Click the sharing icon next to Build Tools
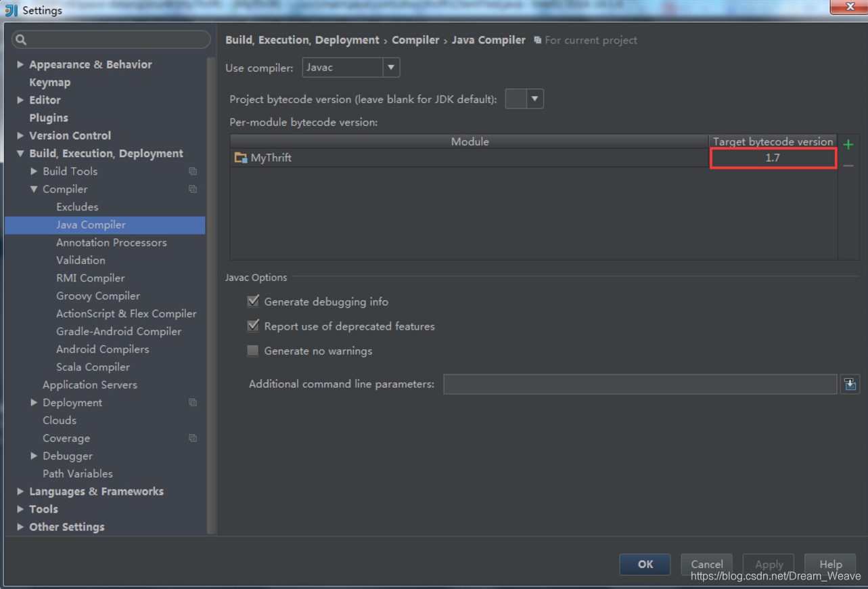Viewport: 868px width, 589px height. point(193,171)
